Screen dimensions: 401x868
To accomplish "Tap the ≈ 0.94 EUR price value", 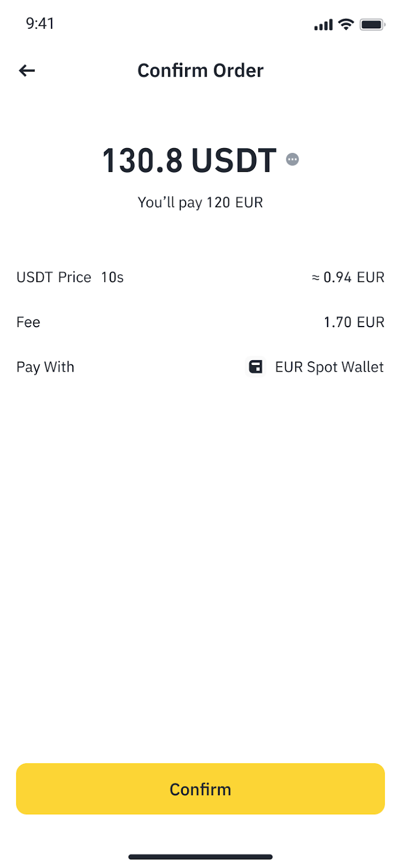I will tap(348, 277).
